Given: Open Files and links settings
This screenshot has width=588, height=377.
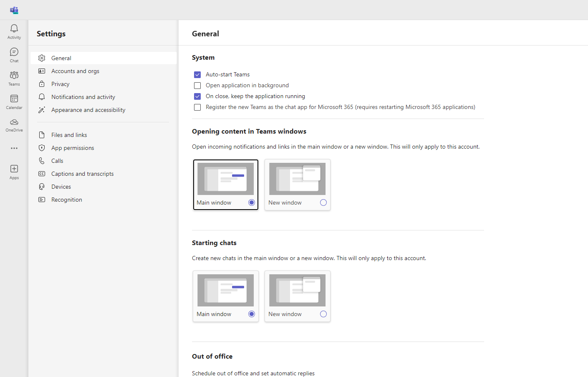Looking at the screenshot, I should point(103,135).
